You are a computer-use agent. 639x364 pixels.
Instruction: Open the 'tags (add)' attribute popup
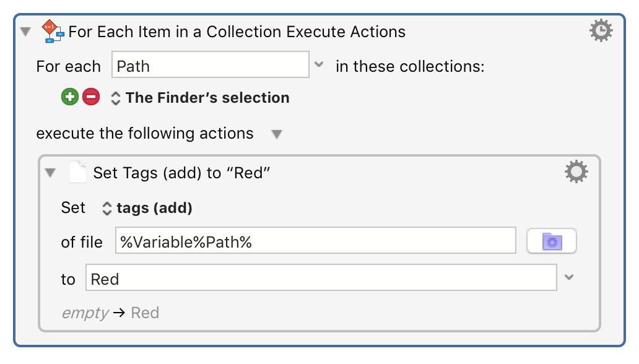pos(147,208)
